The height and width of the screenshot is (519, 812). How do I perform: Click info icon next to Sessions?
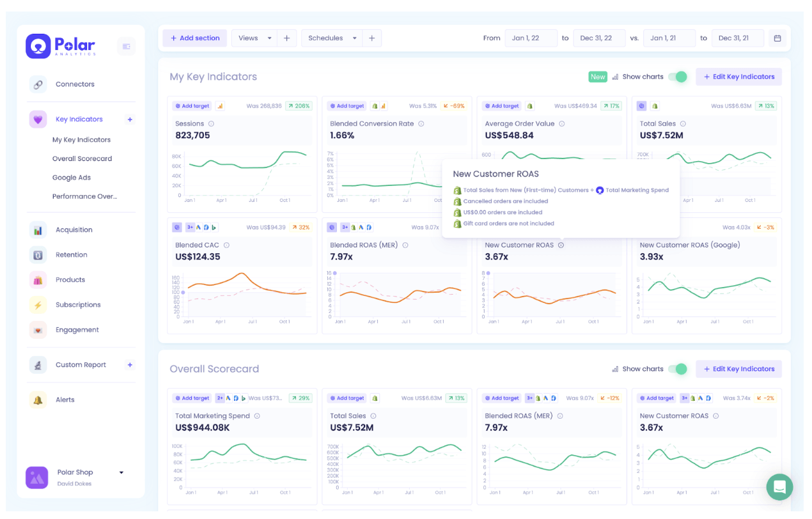[x=211, y=124]
